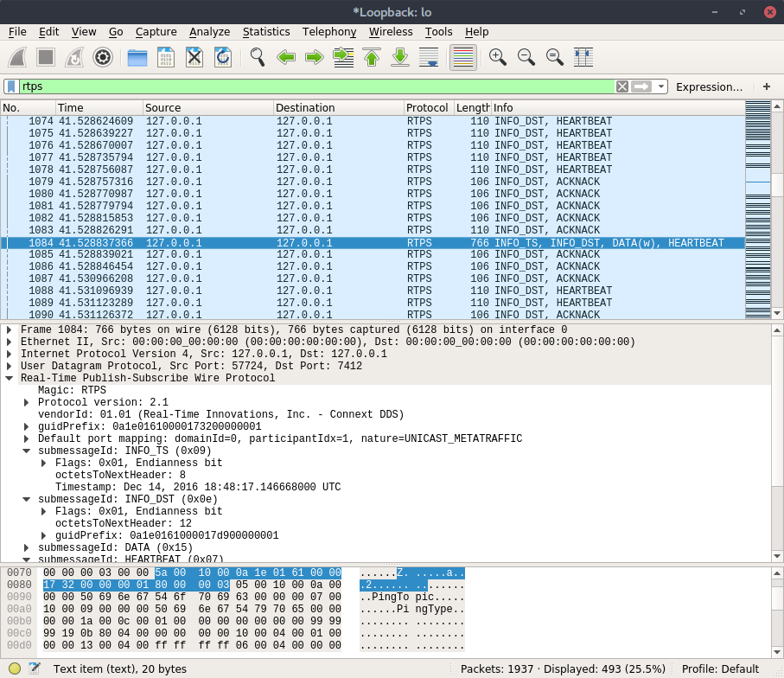Image resolution: width=784 pixels, height=678 pixels.
Task: Apply the display filter arrow
Action: 641,86
